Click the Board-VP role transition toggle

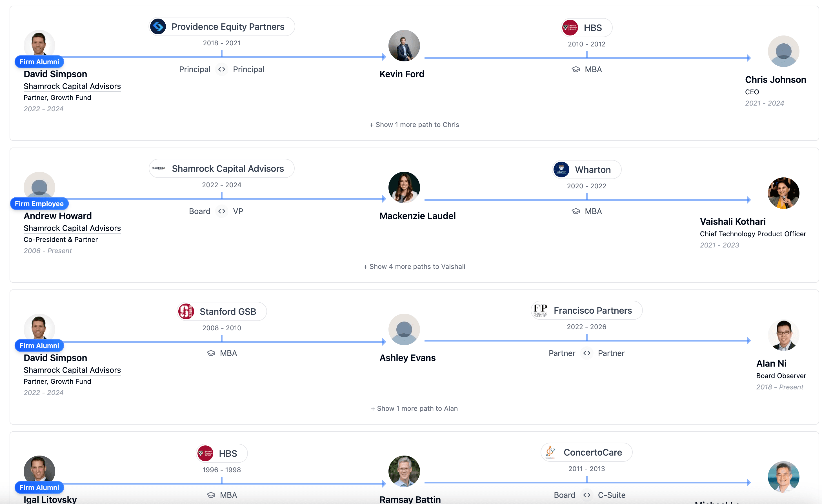point(221,211)
